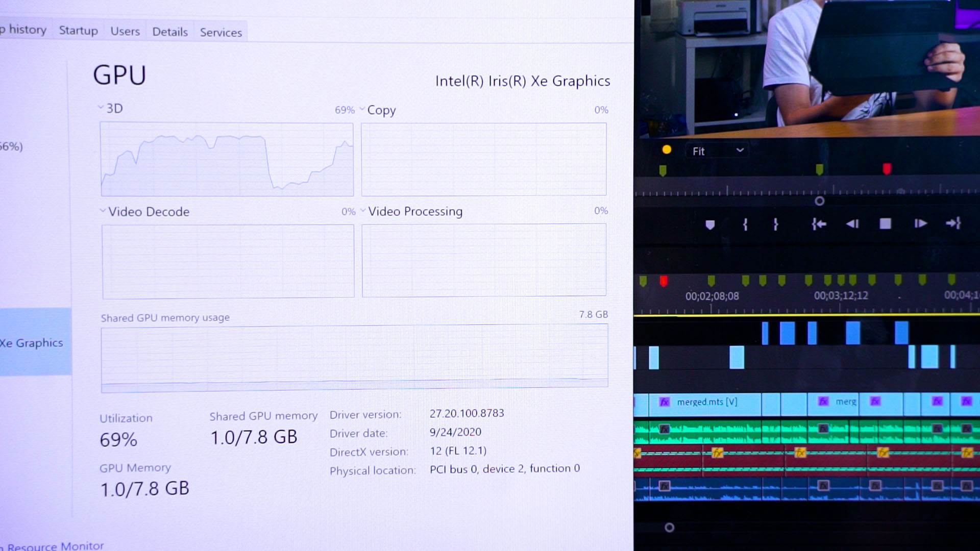
Task: Expand the 3D engine dropdown
Action: pyautogui.click(x=101, y=108)
